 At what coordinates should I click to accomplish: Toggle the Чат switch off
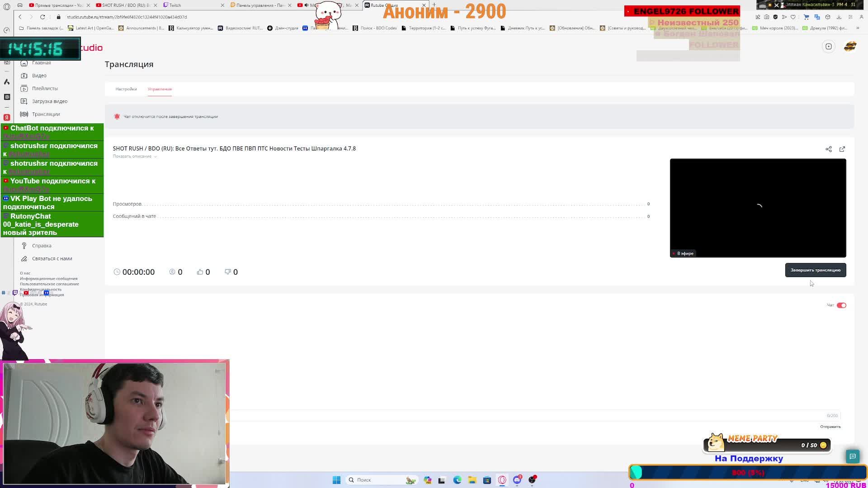tap(841, 305)
